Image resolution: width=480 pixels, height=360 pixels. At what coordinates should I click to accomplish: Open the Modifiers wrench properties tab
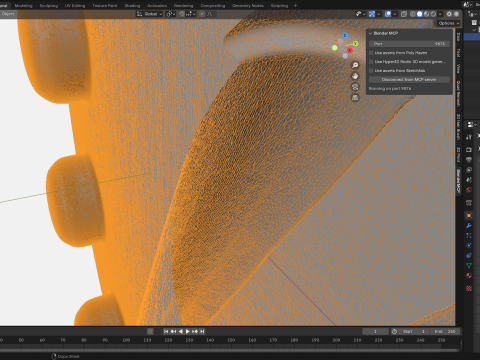pyautogui.click(x=469, y=226)
